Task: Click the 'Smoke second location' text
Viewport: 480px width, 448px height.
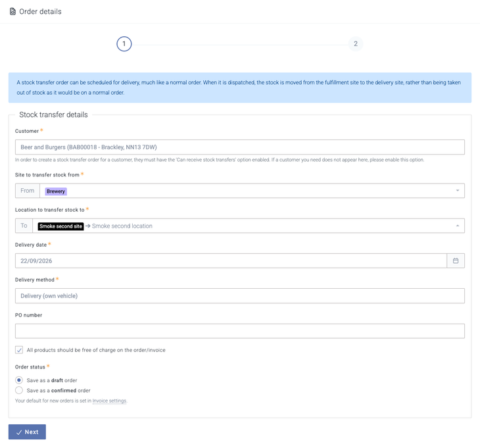Action: [122, 226]
